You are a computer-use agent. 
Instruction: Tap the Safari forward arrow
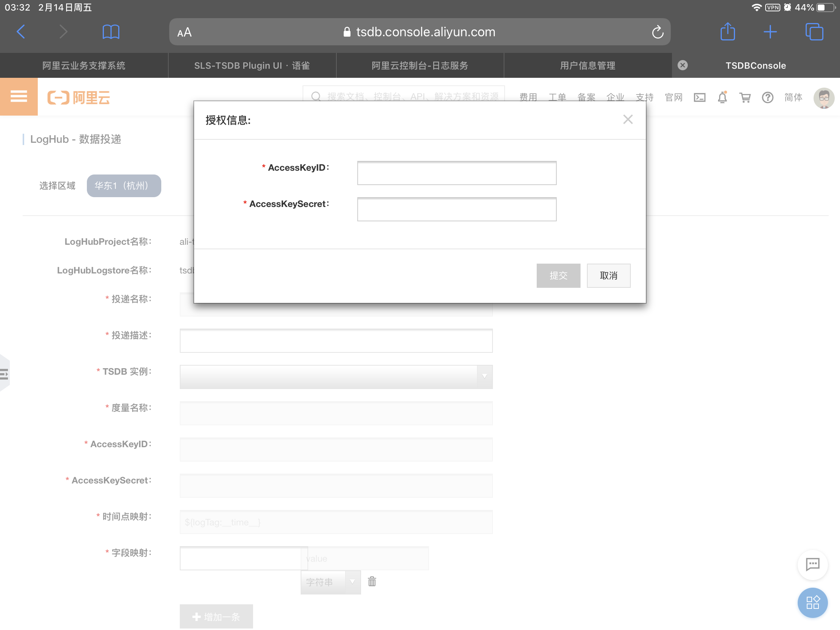[63, 32]
